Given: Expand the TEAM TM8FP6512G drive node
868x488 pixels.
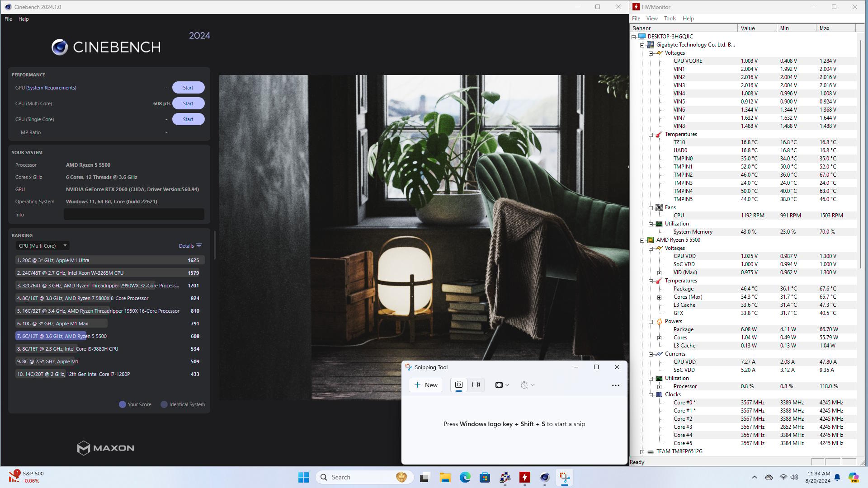Looking at the screenshot, I should 642,452.
